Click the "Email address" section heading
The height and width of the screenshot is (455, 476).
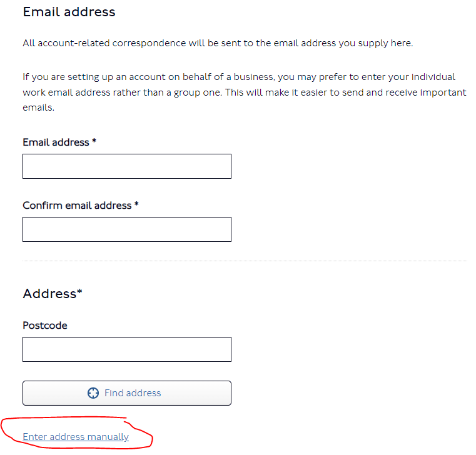69,12
